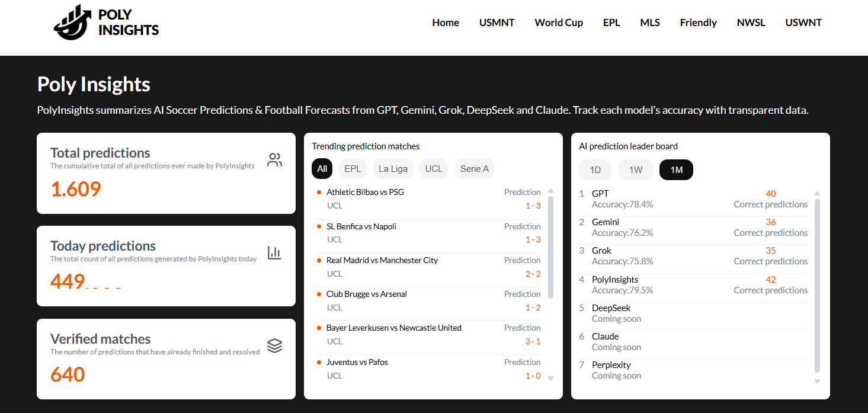The height and width of the screenshot is (413, 868).
Task: Filter trending matches by La Liga
Action: tap(393, 169)
